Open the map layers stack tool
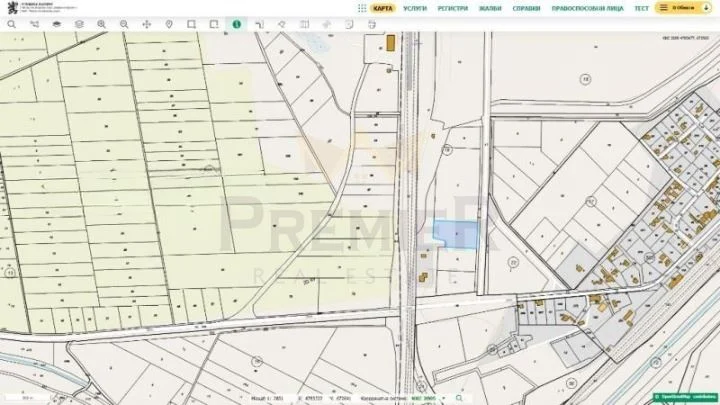Screen dimensions: 720x405 pos(79,23)
